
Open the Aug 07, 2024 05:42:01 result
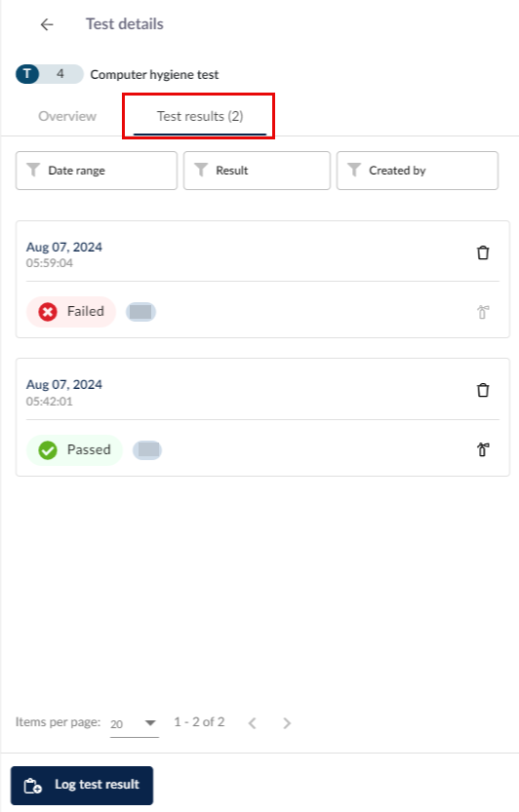(64, 392)
